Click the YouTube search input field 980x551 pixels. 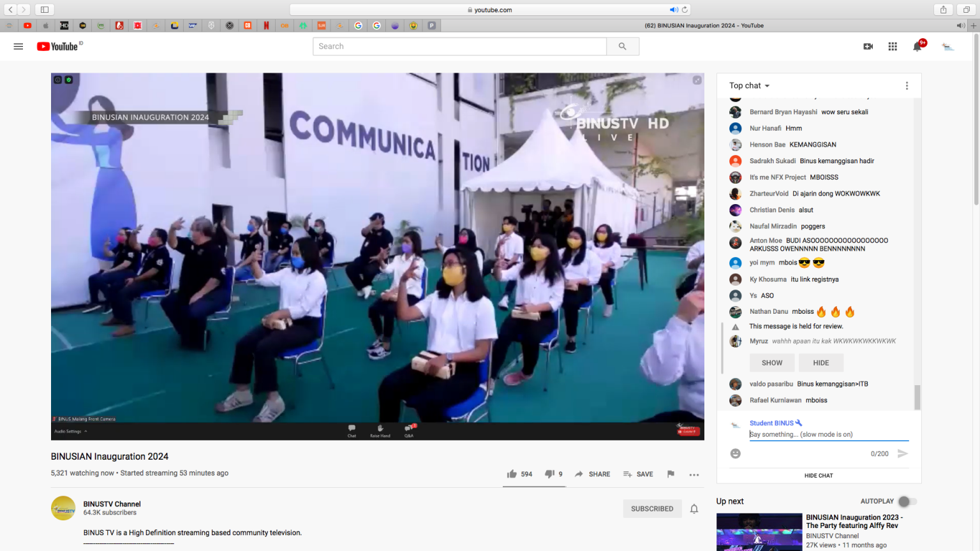coord(459,47)
